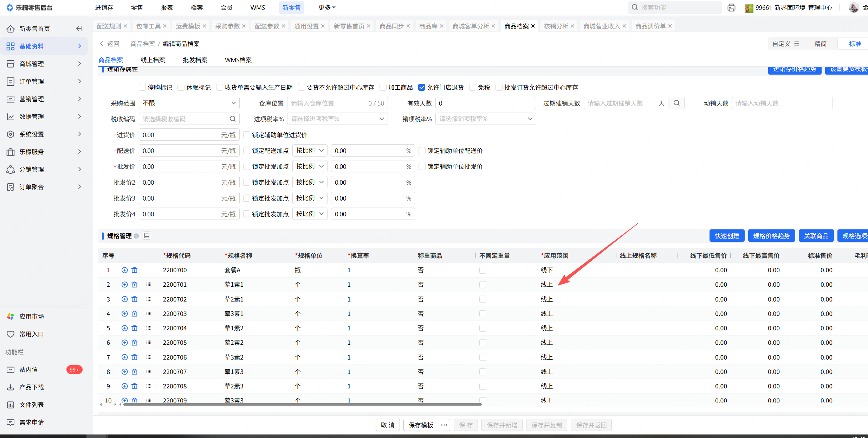Uncheck 允许门店退货 checkbox
Viewport: 868px width, 438px height.
pyautogui.click(x=422, y=87)
